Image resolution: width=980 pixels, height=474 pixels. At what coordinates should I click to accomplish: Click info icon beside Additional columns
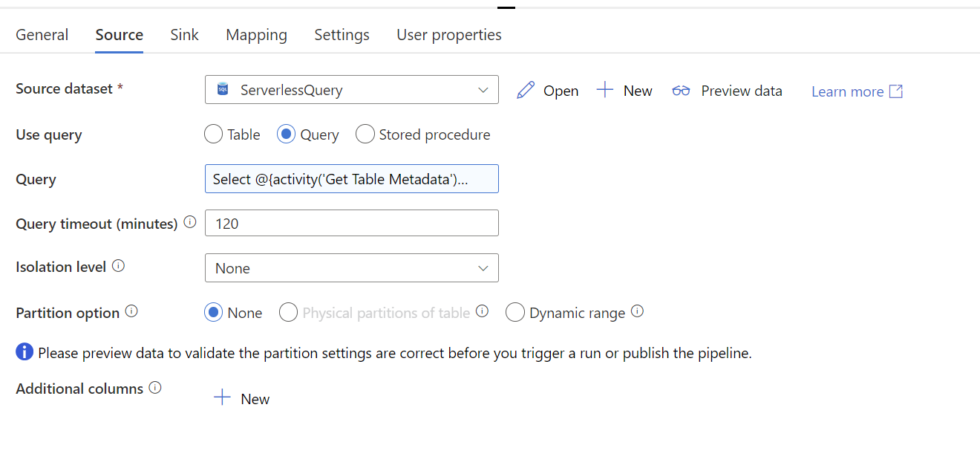(155, 387)
